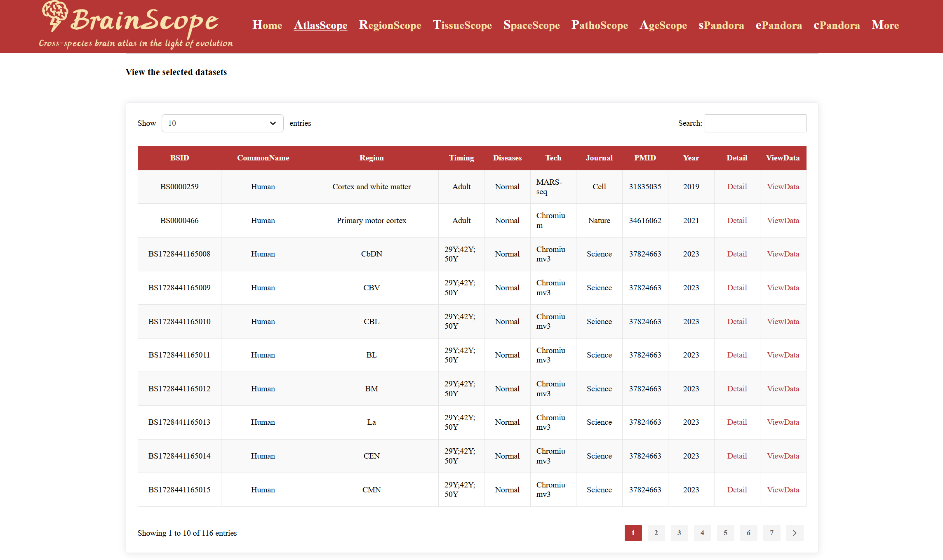Open ViewData for BS1728441165012
This screenshot has height=560, width=943.
(783, 389)
